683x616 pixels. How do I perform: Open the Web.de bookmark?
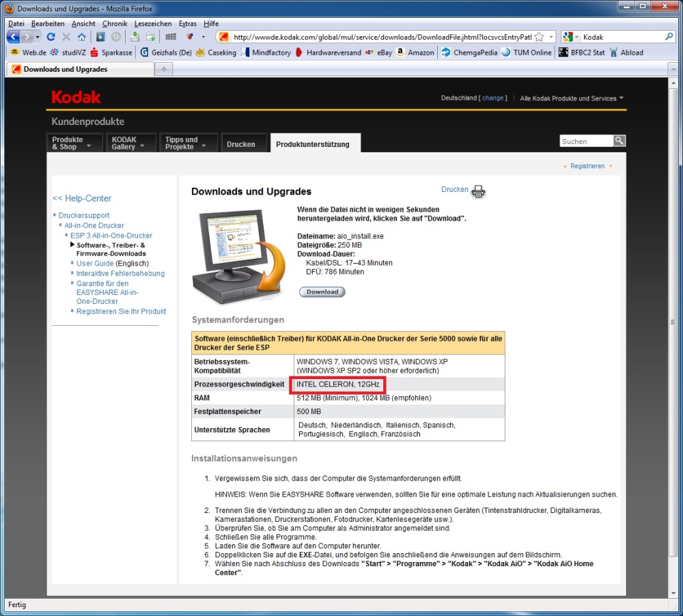tap(28, 53)
